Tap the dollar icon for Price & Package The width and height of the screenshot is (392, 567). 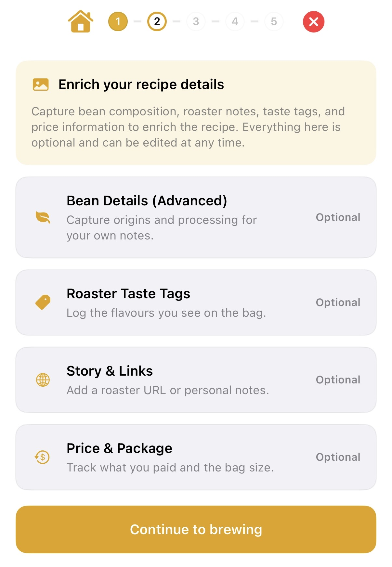point(43,457)
